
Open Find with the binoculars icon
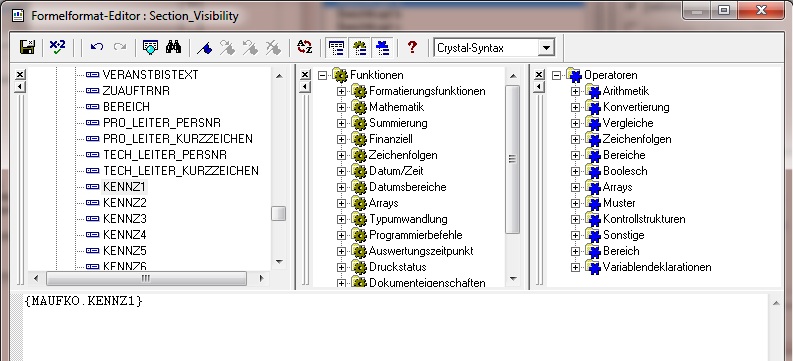tap(173, 48)
